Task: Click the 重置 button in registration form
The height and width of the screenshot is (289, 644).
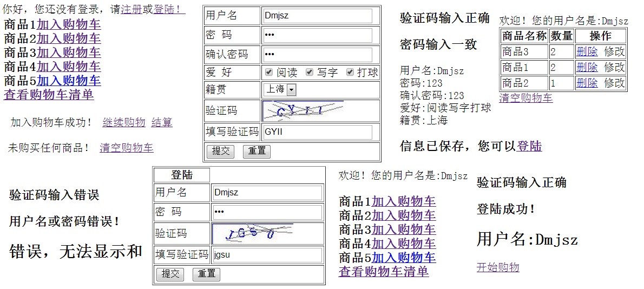Action: coord(257,151)
